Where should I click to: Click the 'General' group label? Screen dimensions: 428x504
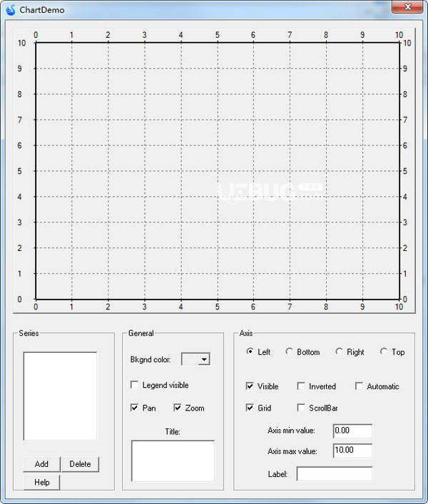tap(141, 333)
